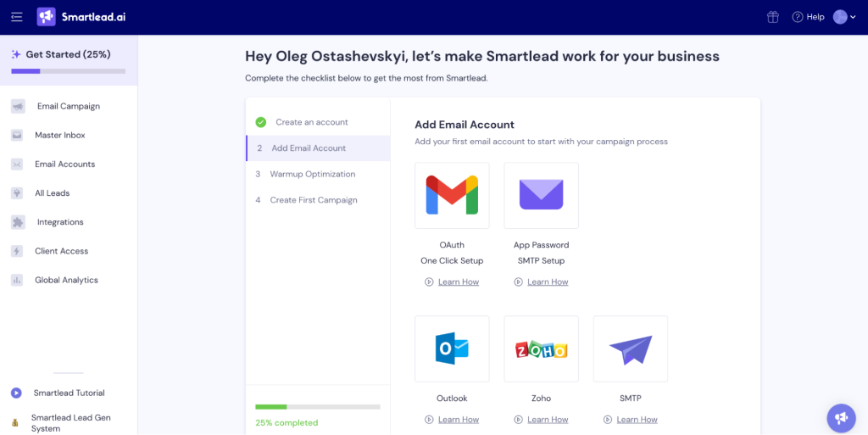Click the All Leads icon
The image size is (868, 435).
[17, 193]
